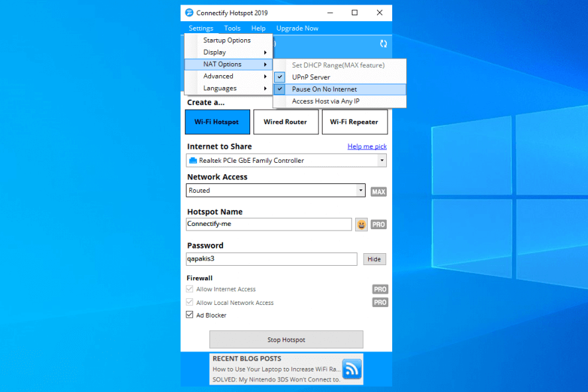Maximize the Connectify Hotspot window
The image size is (588, 392).
pyautogui.click(x=354, y=13)
